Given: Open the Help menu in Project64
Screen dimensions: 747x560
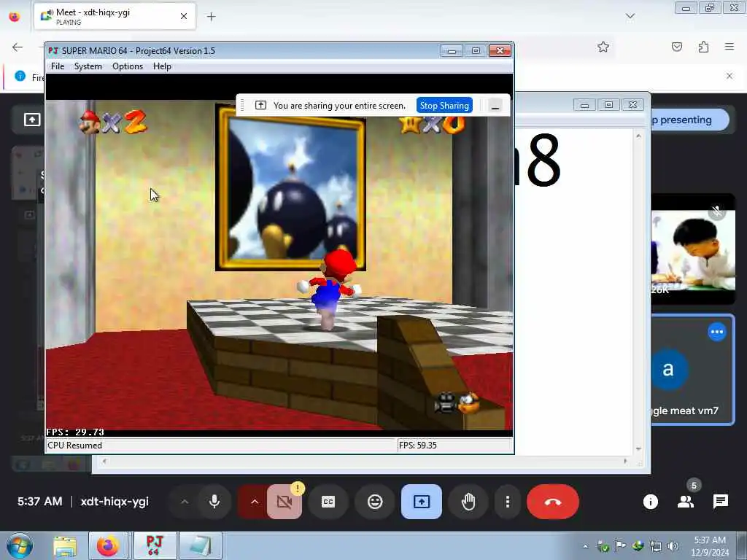Looking at the screenshot, I should coord(162,66).
